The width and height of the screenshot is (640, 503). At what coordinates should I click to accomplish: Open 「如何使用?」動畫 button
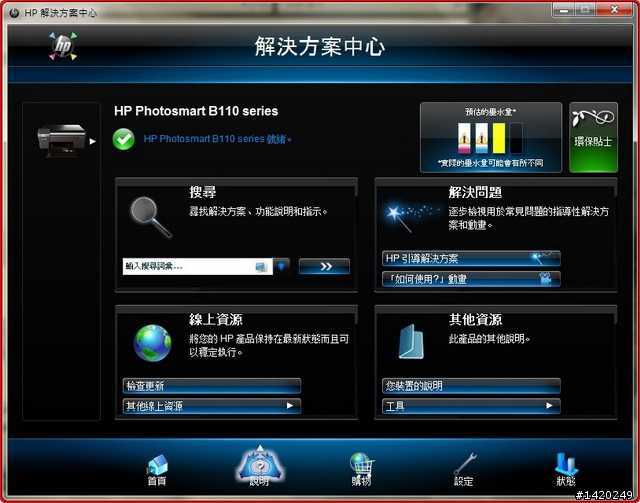471,279
